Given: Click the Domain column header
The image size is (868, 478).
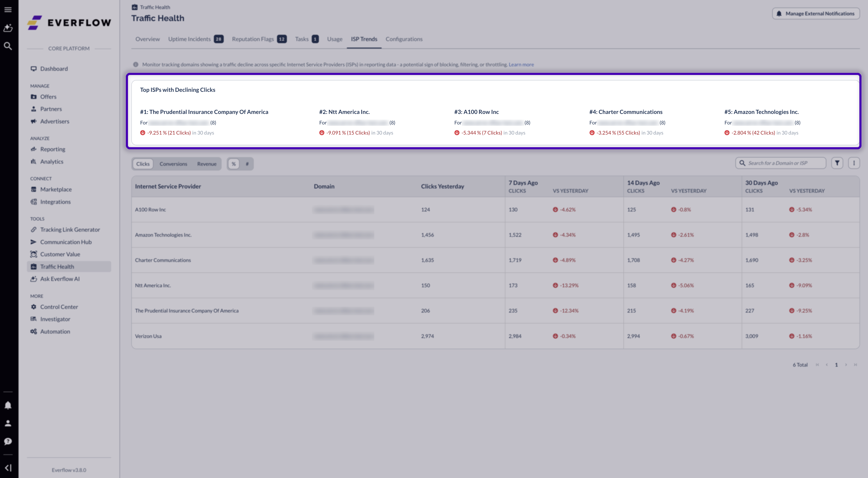Looking at the screenshot, I should (324, 186).
